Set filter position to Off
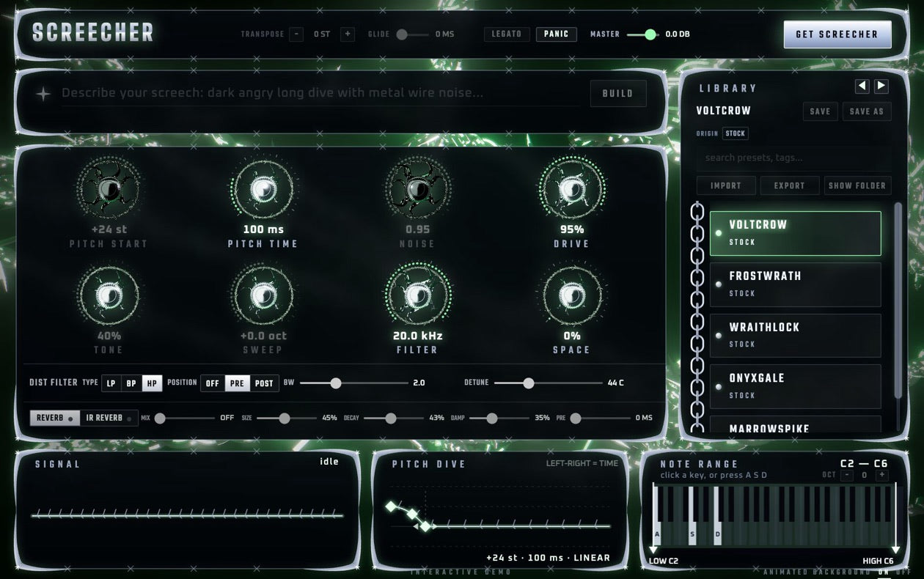 tap(213, 383)
